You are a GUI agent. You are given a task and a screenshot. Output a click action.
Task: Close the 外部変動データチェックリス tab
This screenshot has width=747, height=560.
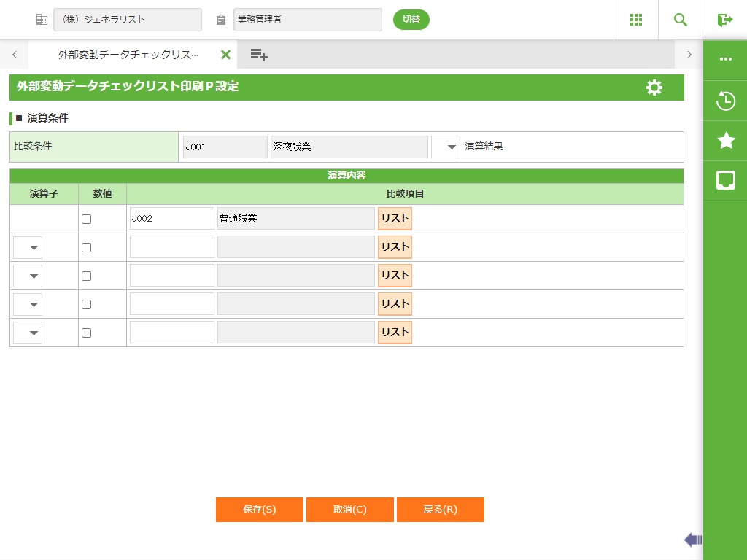225,55
